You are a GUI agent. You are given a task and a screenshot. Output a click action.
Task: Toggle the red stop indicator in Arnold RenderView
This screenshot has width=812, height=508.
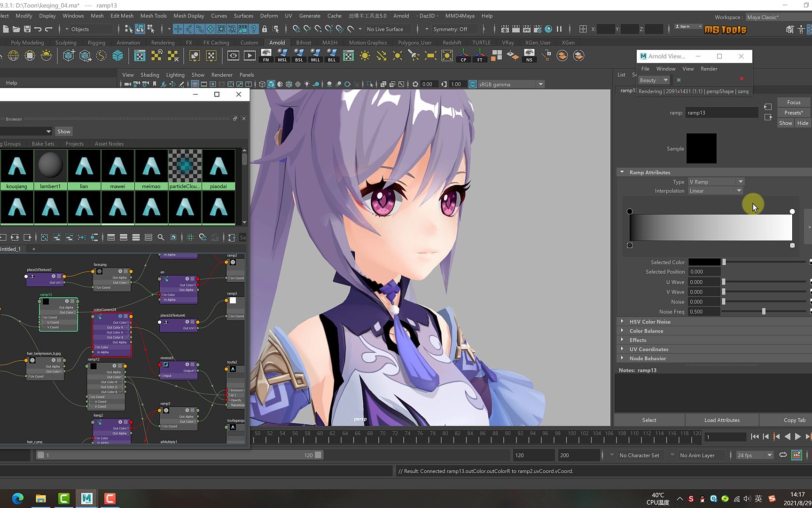[742, 79]
